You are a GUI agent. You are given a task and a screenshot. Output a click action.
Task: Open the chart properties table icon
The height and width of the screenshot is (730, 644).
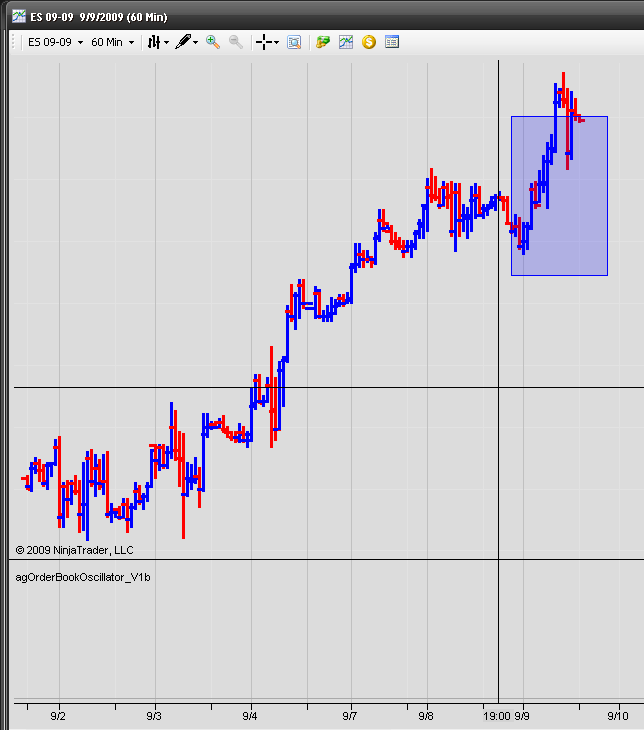[392, 42]
